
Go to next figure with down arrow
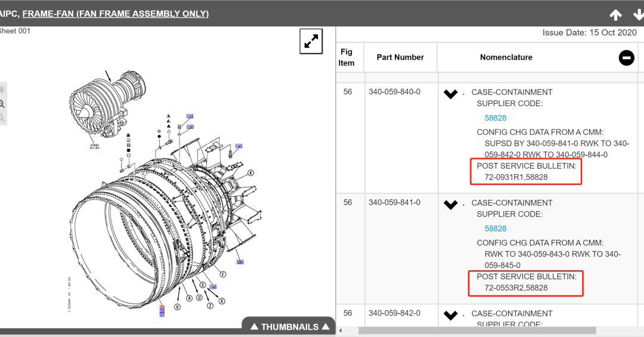(638, 15)
